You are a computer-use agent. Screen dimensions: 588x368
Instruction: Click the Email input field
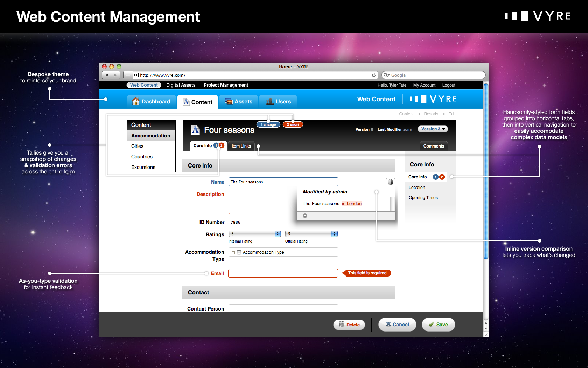[283, 273]
